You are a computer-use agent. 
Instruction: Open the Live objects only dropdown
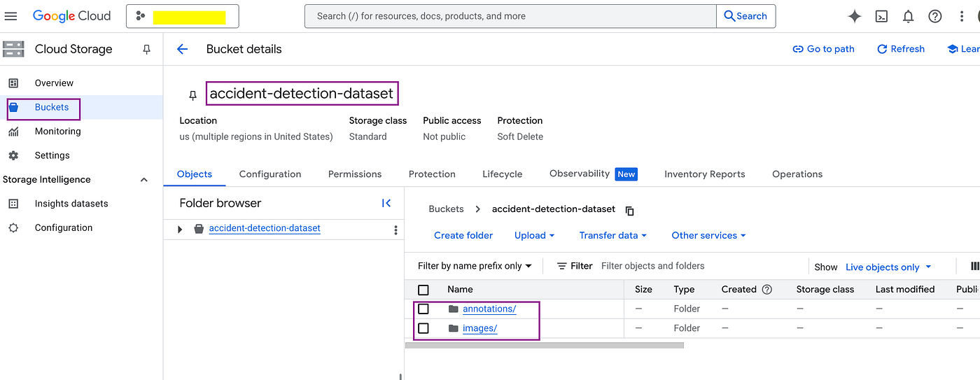pos(889,267)
